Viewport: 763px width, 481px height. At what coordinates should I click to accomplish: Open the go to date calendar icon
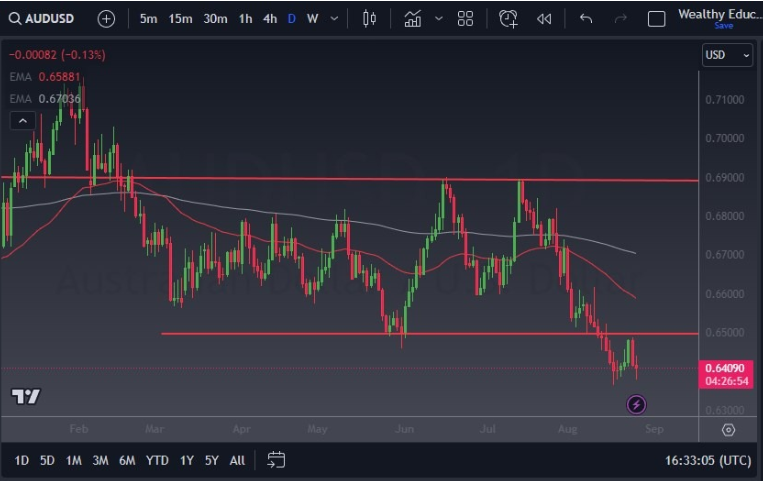click(x=276, y=460)
